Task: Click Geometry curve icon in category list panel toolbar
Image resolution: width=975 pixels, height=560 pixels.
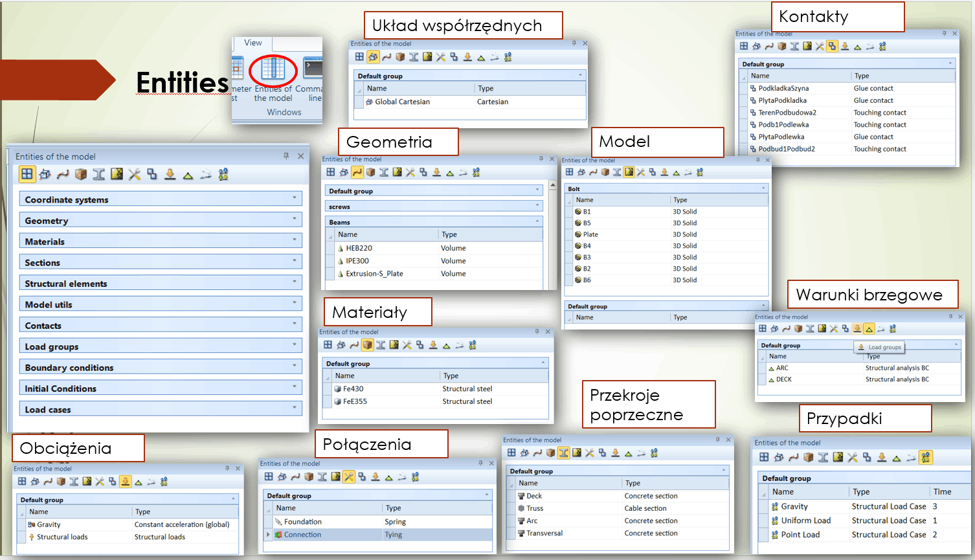Action: [x=63, y=174]
